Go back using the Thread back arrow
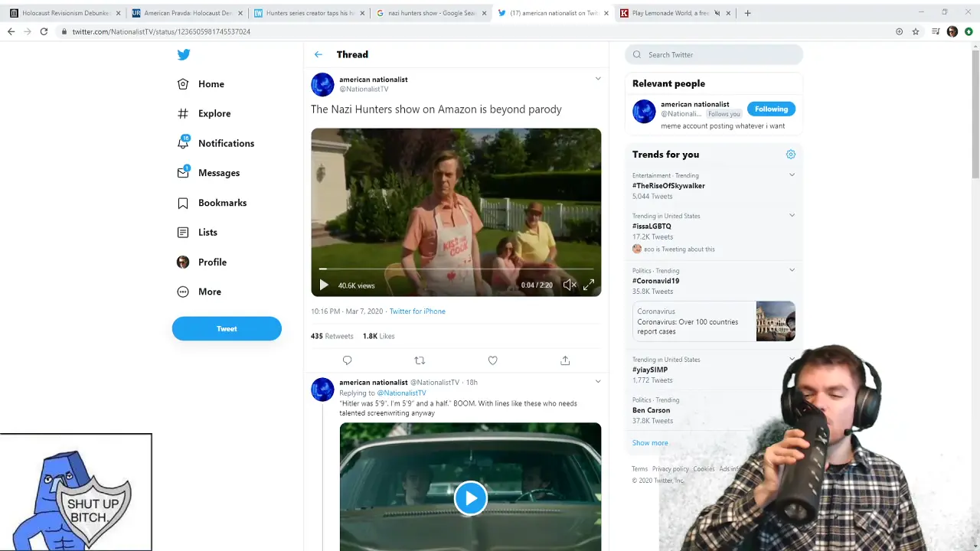Screen dimensions: 980x551 (318, 54)
